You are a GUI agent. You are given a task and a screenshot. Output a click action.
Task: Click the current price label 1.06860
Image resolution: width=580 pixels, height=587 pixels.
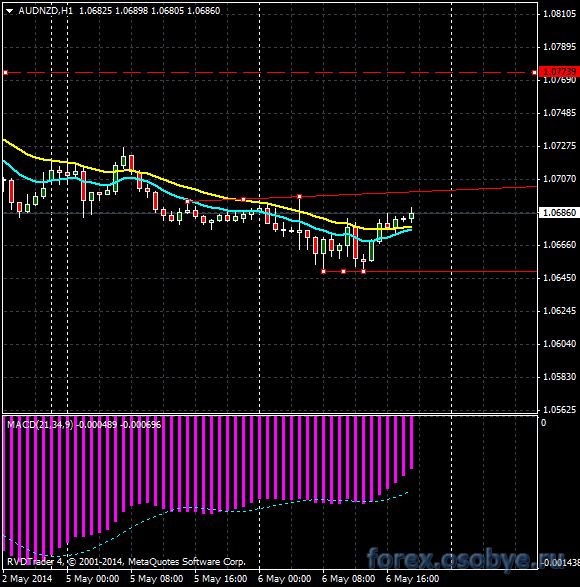coord(559,213)
